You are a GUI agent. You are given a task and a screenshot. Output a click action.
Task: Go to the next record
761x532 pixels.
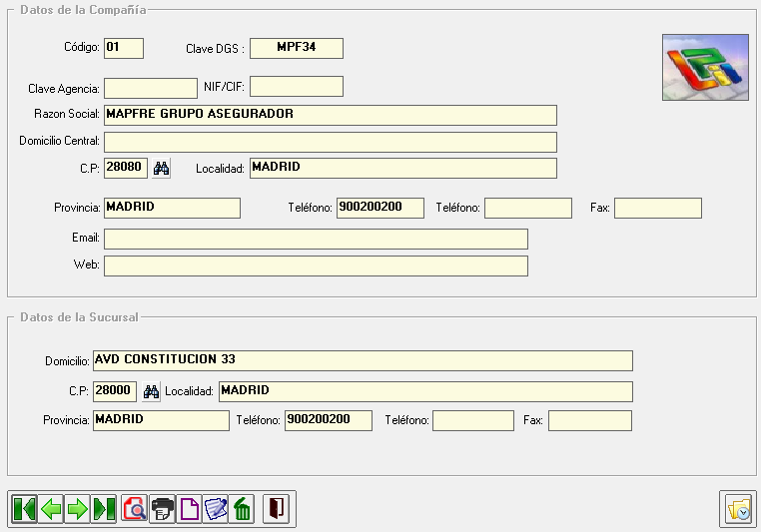pyautogui.click(x=77, y=509)
